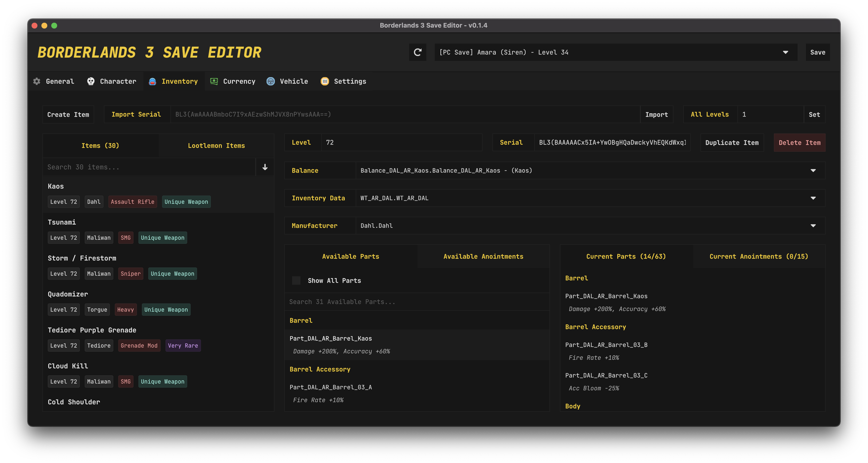Screen dimensions: 868x463
Task: Focus the Search 30 items field
Action: 149,167
